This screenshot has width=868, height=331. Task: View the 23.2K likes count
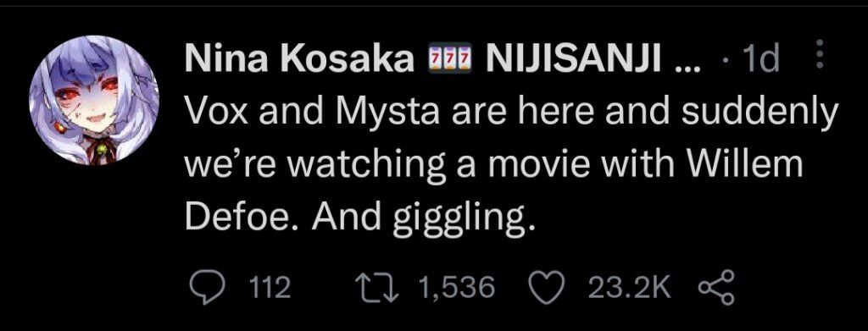[x=631, y=288]
